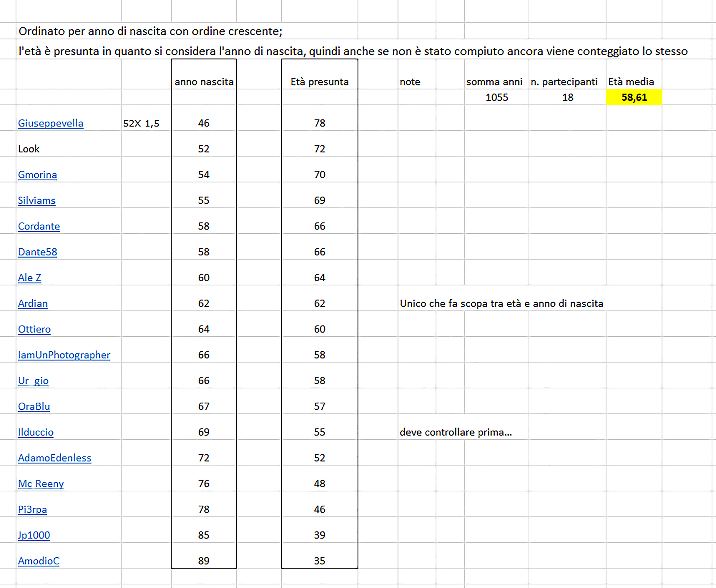Open the OraBlu hyperlink

coord(34,406)
